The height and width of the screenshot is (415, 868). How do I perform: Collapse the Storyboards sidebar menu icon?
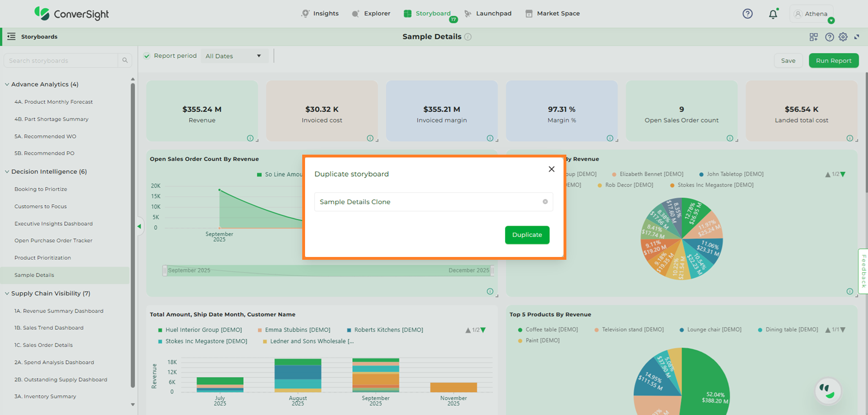pos(11,36)
